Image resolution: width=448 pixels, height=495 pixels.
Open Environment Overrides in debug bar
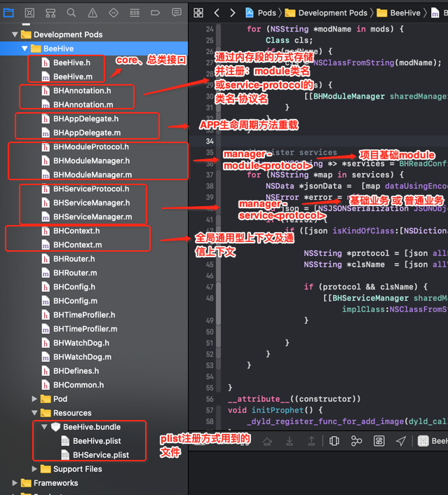click(x=379, y=441)
